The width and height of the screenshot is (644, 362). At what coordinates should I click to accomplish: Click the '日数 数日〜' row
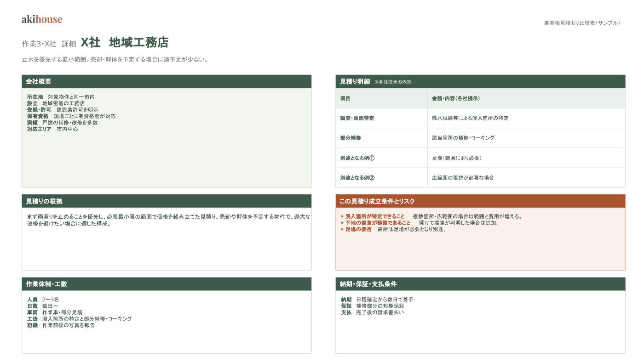43,306
